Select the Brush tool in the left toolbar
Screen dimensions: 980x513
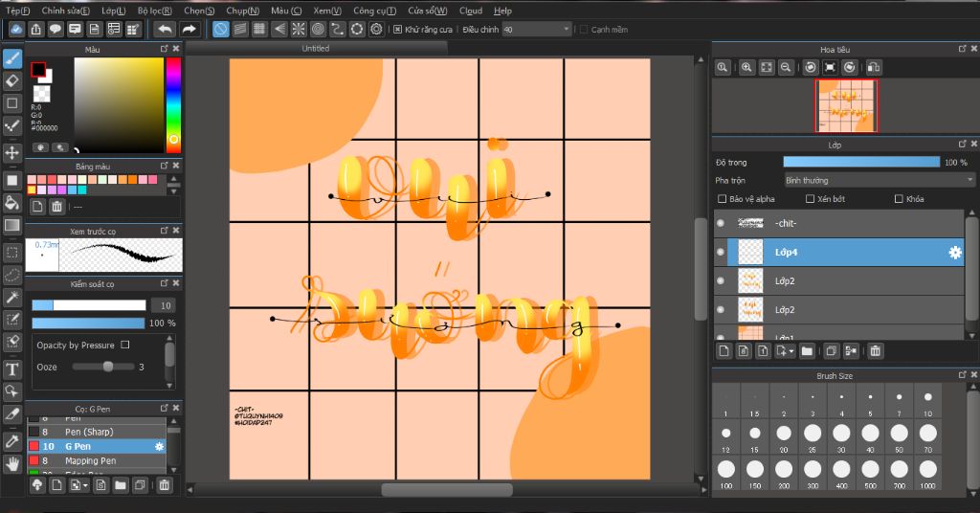click(x=11, y=58)
